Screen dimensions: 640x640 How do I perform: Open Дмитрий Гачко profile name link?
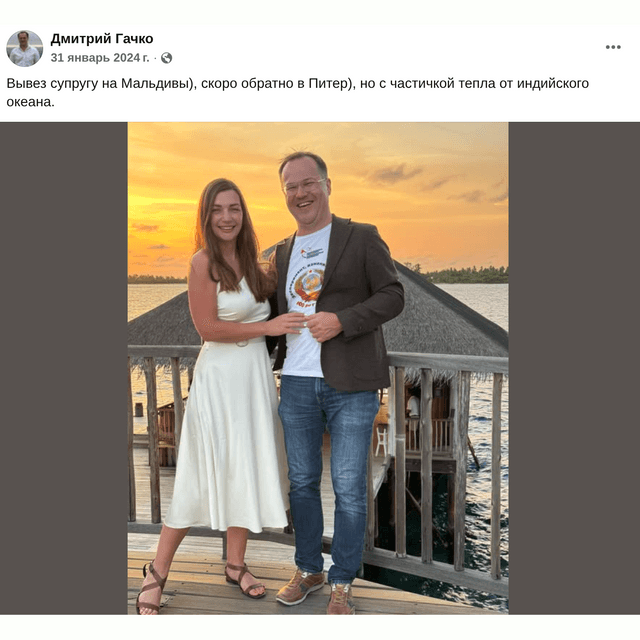click(102, 39)
